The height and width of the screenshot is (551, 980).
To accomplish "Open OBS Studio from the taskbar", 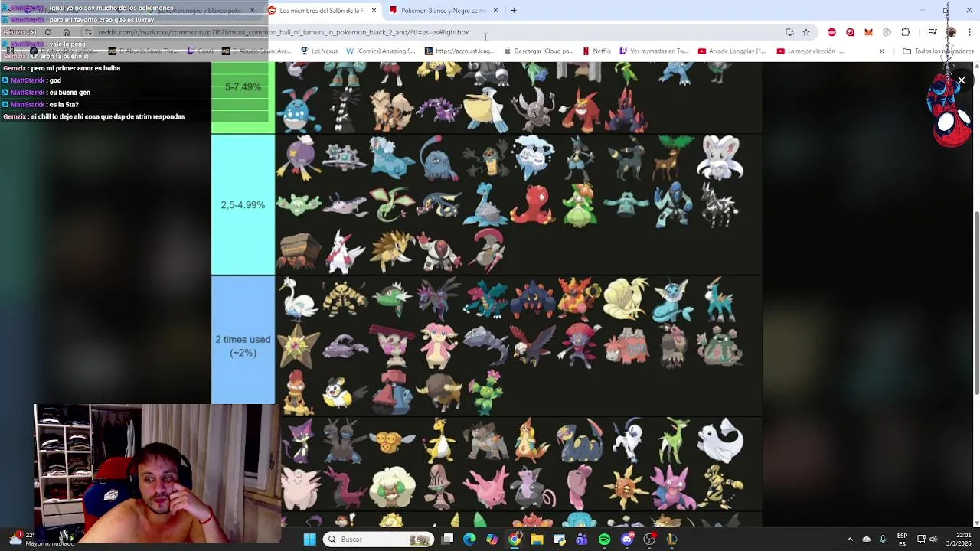I will (649, 540).
